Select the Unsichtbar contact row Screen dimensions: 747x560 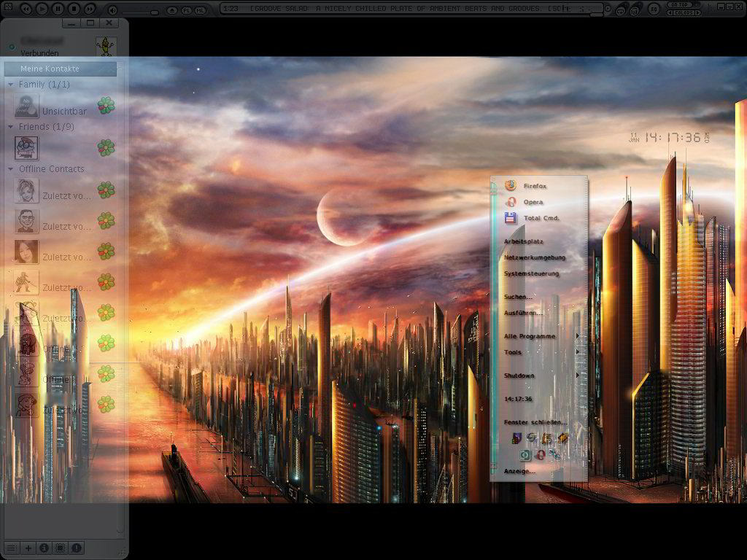coord(62,106)
